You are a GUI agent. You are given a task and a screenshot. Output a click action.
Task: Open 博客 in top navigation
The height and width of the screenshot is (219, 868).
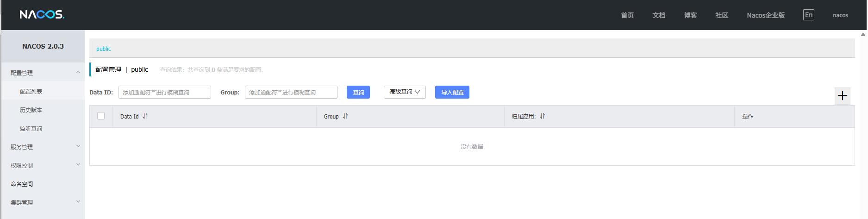point(690,15)
